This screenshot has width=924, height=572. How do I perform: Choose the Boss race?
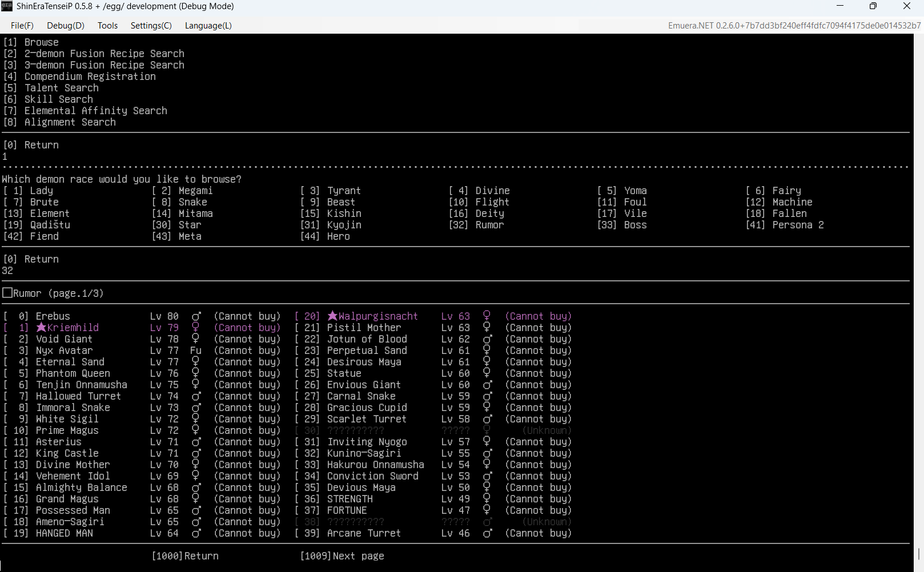tap(622, 225)
